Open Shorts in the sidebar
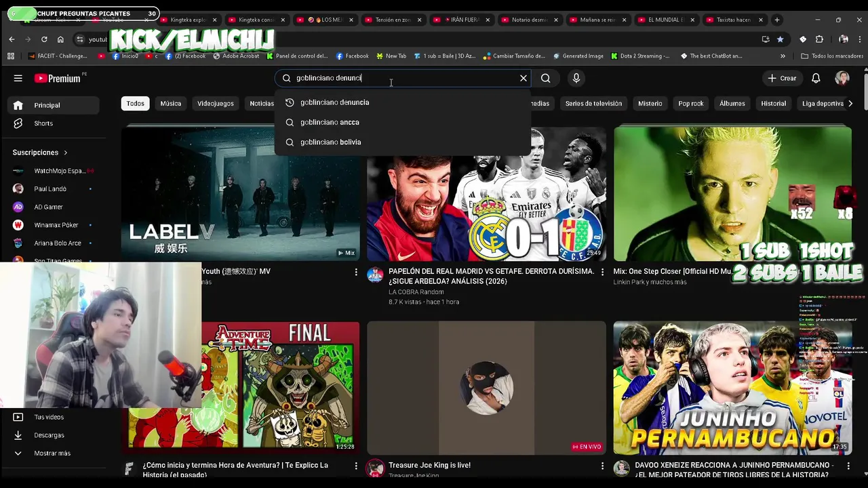Screen dimensions: 868x488 (53, 123)
